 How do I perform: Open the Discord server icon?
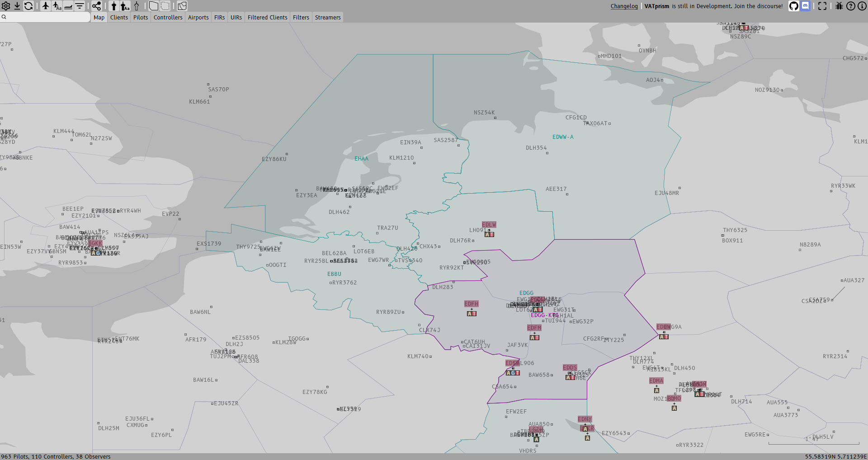pos(805,6)
